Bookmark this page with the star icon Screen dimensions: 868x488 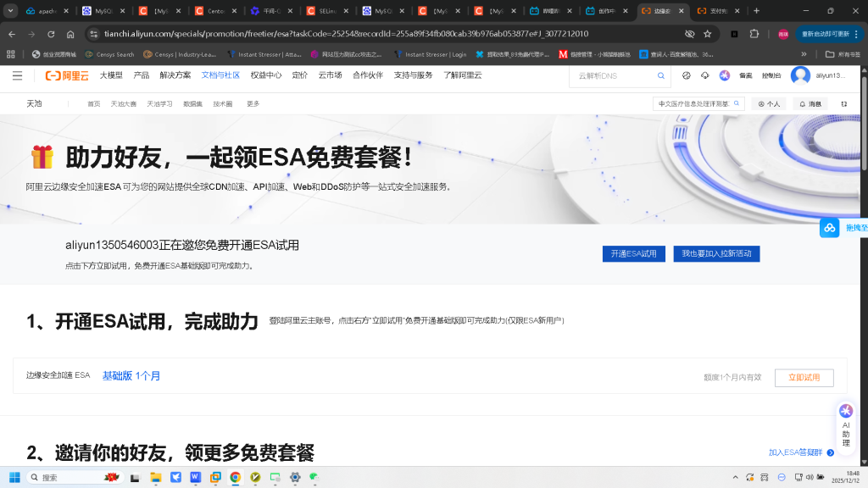click(709, 33)
